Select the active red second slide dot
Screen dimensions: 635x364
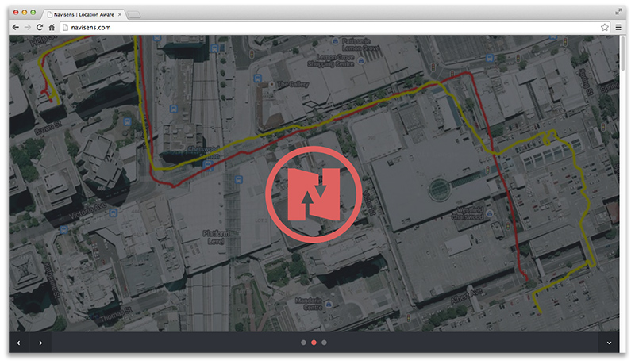click(314, 343)
